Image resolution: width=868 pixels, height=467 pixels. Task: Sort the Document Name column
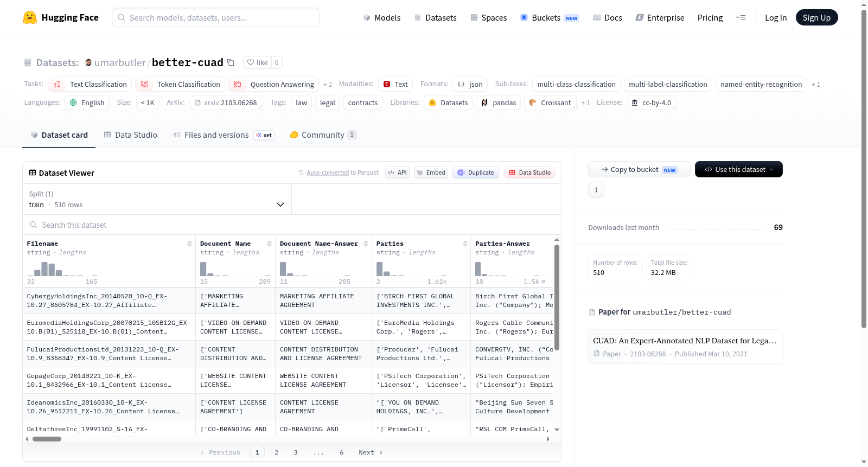(269, 244)
